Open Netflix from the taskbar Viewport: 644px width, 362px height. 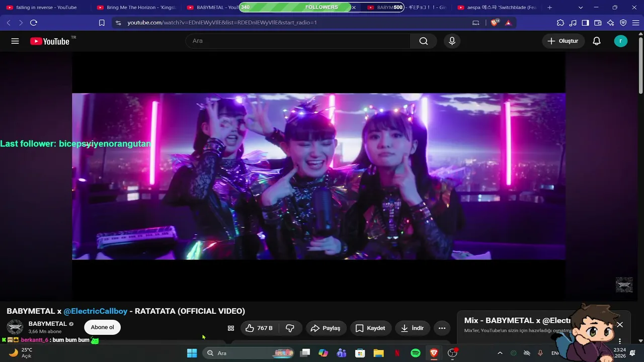click(x=397, y=353)
